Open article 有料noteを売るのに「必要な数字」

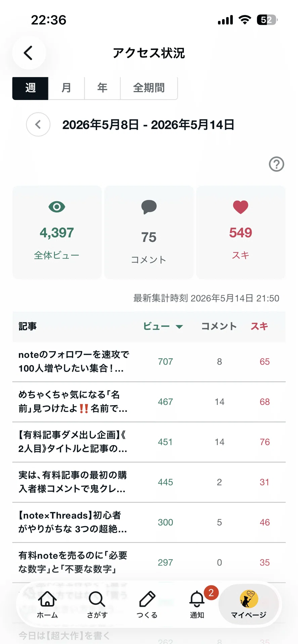pos(149,562)
